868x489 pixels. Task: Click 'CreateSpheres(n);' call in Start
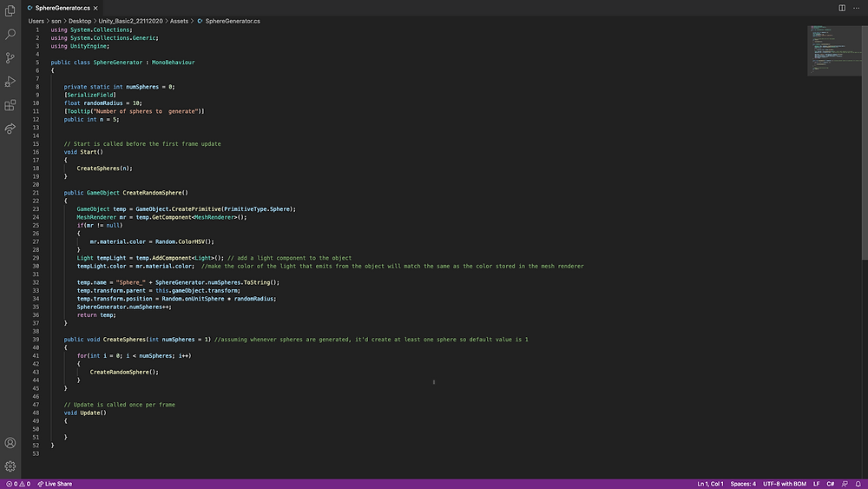[105, 169]
